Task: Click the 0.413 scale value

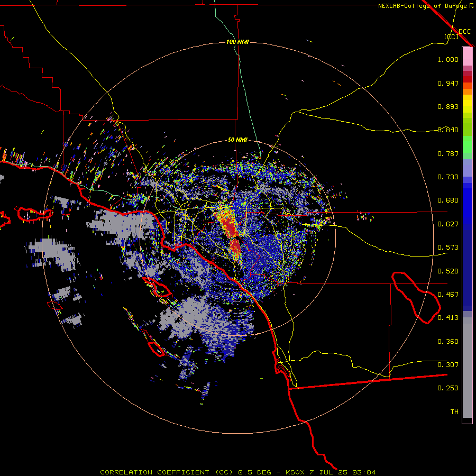Action: [448, 318]
